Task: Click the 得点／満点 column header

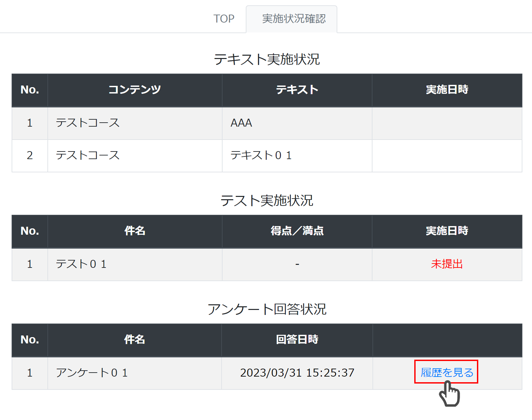Action: click(297, 231)
